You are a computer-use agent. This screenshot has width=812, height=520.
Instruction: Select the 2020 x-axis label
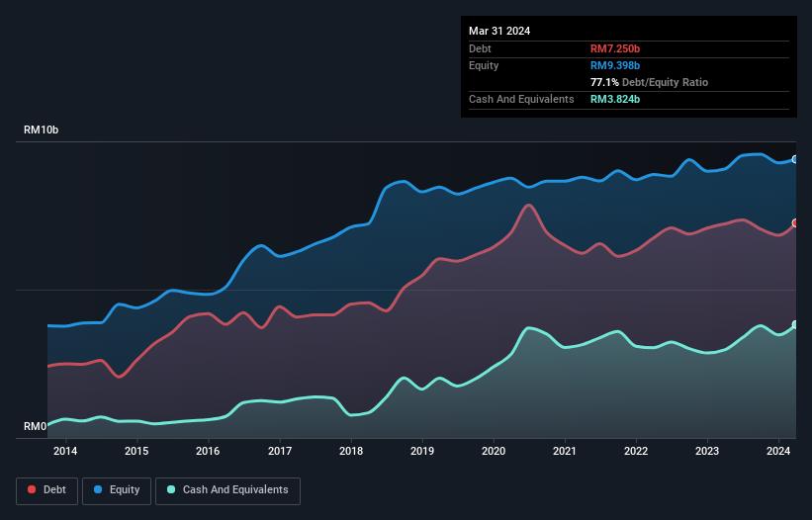pos(494,451)
